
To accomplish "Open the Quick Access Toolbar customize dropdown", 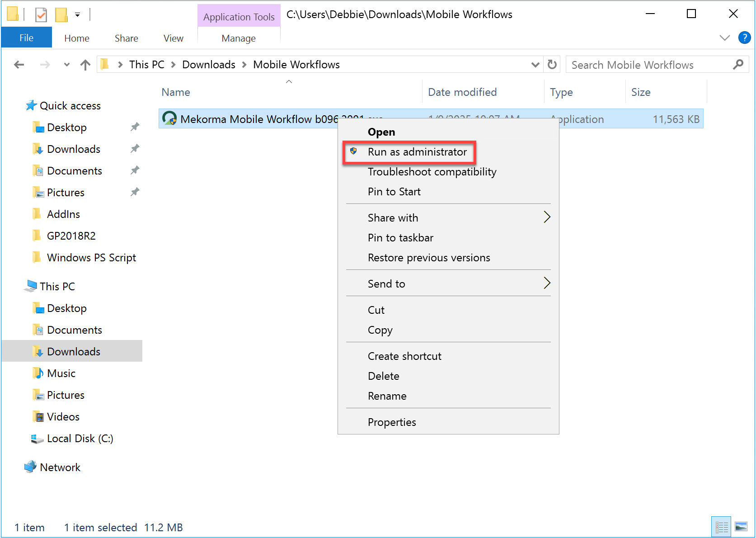I will (x=78, y=15).
